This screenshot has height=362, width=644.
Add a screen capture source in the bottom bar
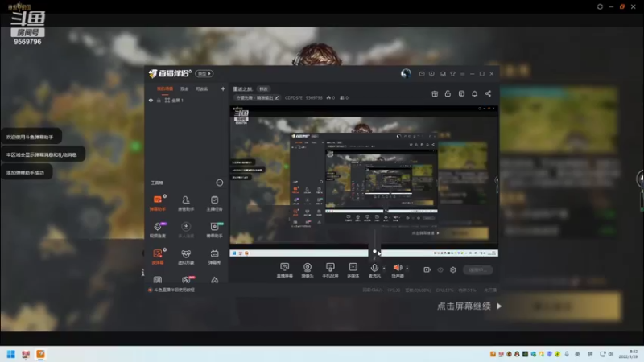pyautogui.click(x=285, y=270)
